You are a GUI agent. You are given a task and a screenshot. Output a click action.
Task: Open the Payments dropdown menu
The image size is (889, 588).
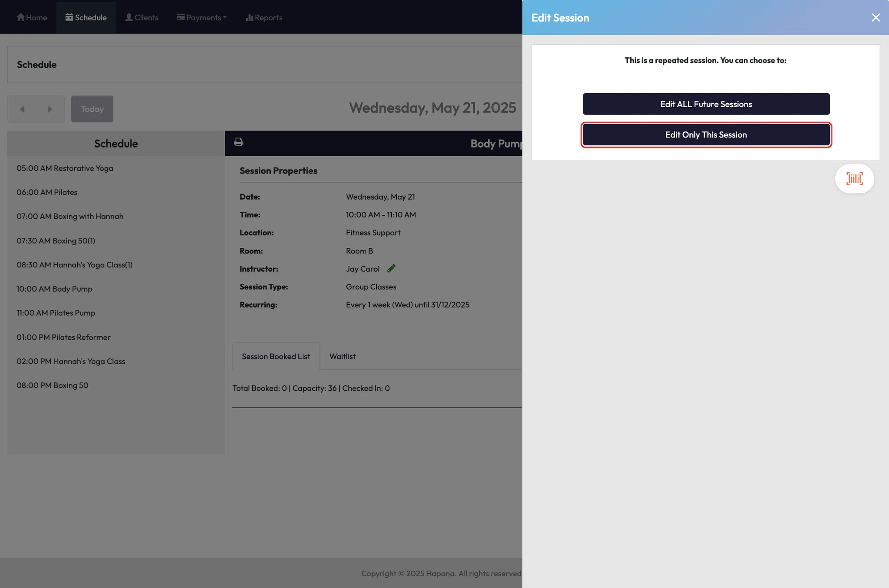pos(202,17)
